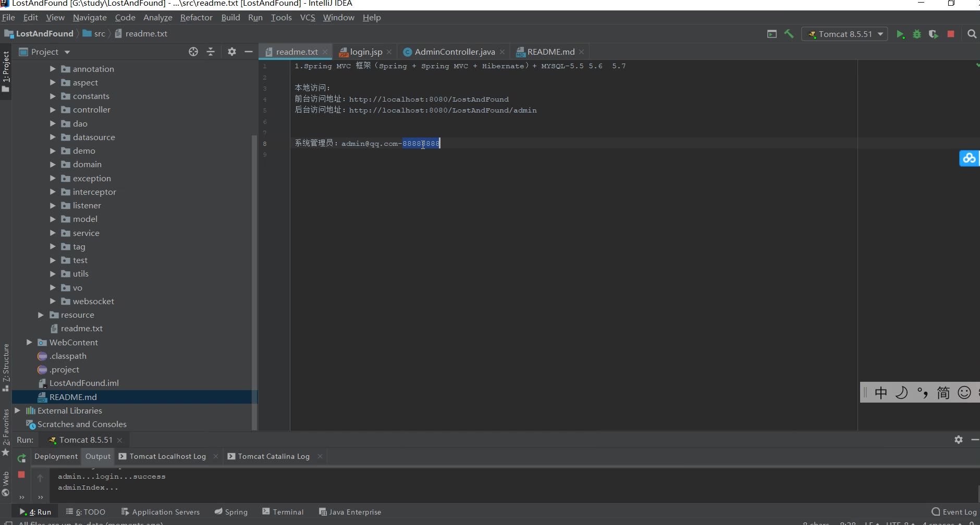Toggle half-moon width mode in IME bar
Viewport: 980px width, 525px height.
pyautogui.click(x=901, y=393)
